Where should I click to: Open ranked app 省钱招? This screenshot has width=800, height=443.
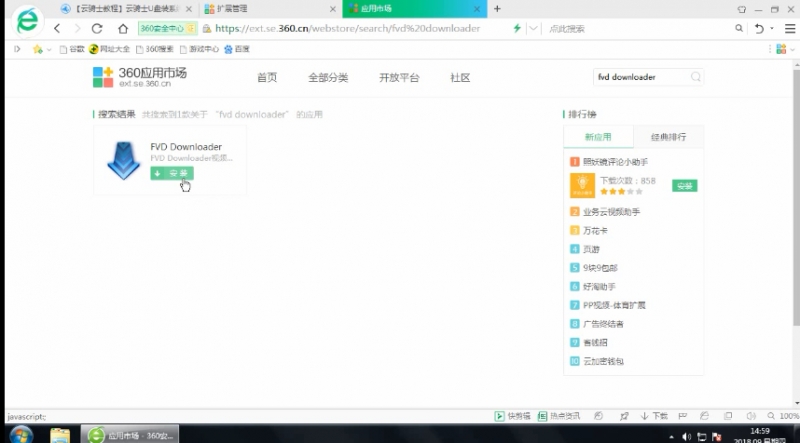pyautogui.click(x=595, y=342)
